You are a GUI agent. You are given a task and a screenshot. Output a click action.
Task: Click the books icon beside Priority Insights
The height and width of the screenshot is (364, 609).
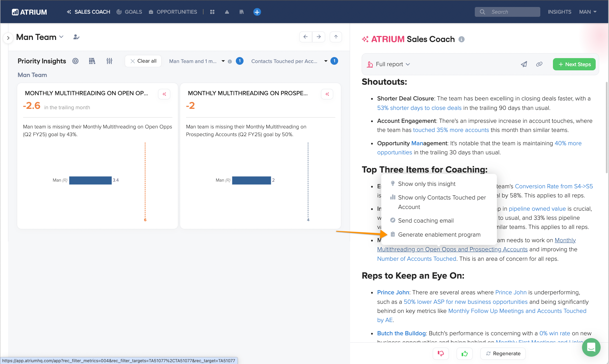(92, 61)
